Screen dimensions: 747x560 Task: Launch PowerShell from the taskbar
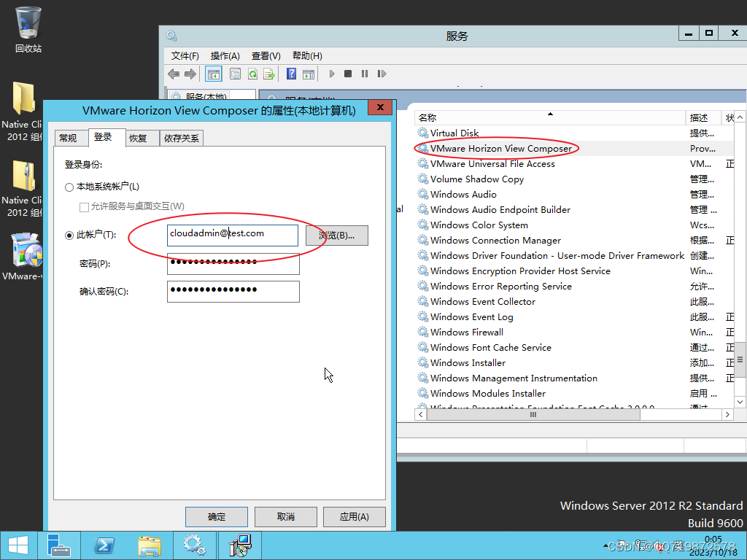[104, 545]
